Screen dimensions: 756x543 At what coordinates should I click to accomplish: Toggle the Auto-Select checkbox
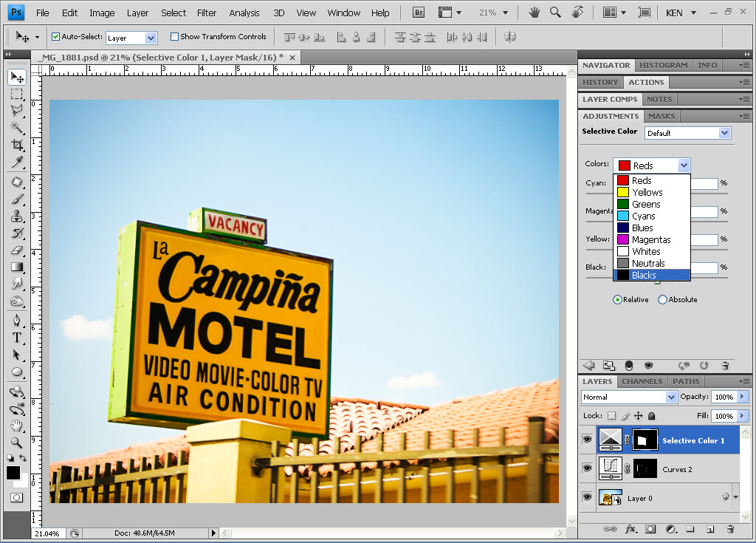coord(55,36)
